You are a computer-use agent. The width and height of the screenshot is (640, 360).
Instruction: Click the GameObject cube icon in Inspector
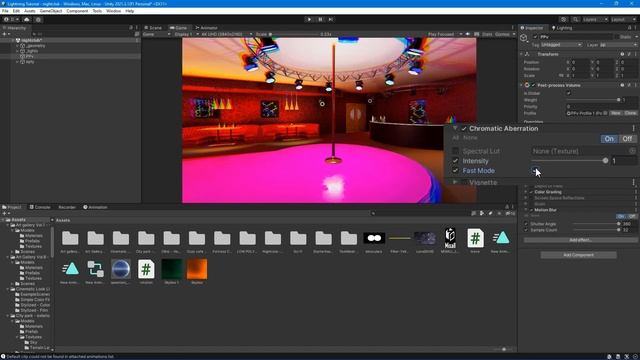(x=524, y=38)
